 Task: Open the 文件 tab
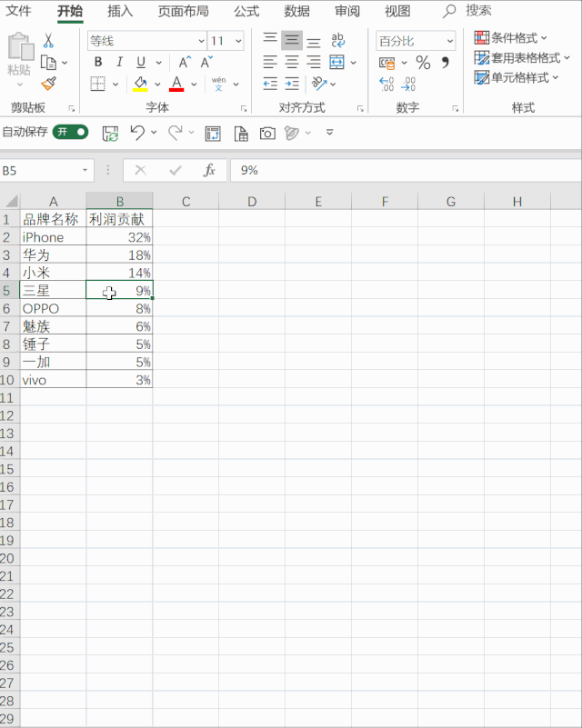coord(18,11)
